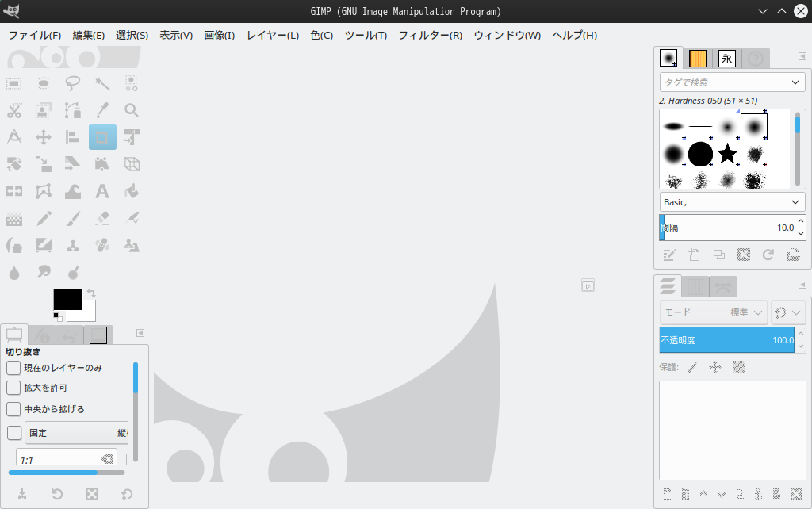Select the Blur/Sharpen droplet tool
The image size is (812, 509).
pyautogui.click(x=14, y=273)
